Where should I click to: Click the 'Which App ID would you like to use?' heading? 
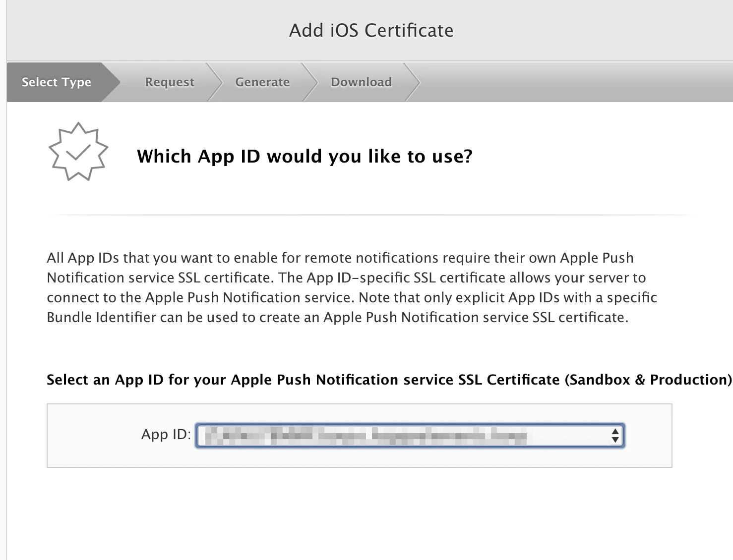coord(305,156)
